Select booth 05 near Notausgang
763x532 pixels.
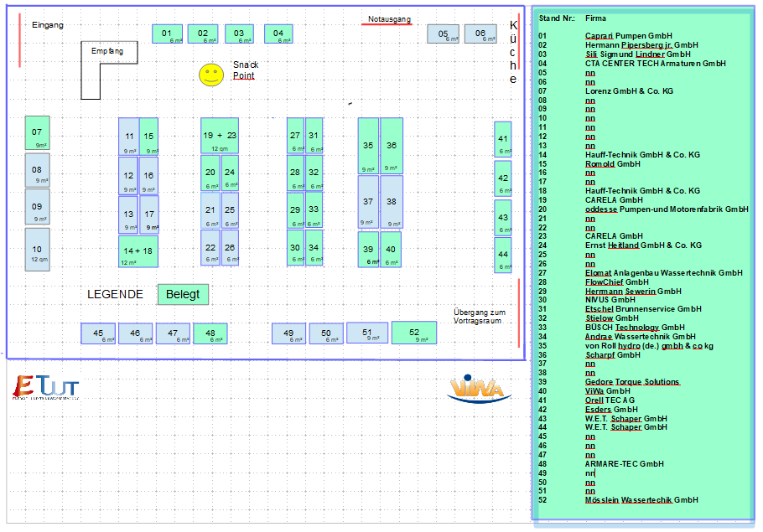point(443,34)
